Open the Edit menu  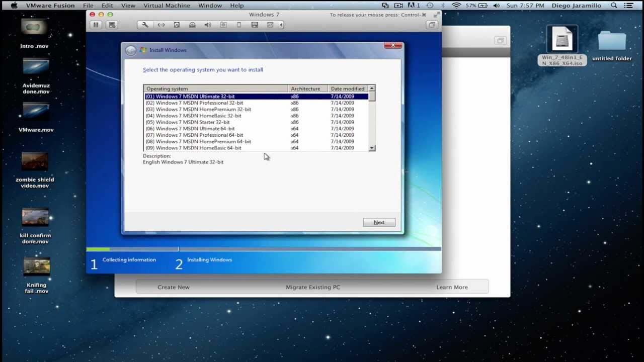pos(107,6)
